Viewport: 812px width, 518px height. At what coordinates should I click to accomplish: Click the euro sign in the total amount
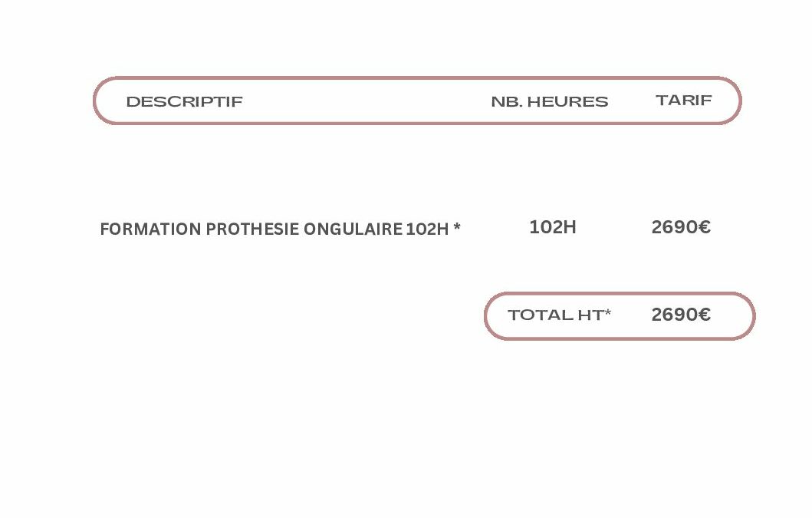[x=705, y=315]
